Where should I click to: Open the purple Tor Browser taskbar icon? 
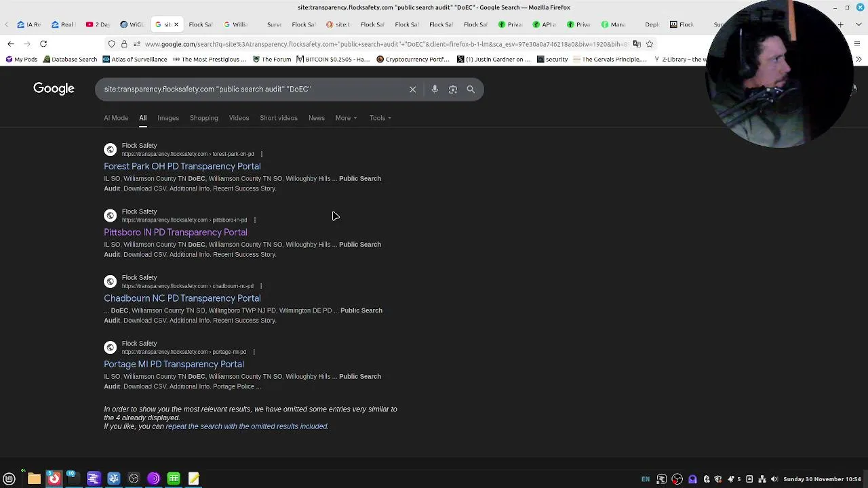pos(153,479)
